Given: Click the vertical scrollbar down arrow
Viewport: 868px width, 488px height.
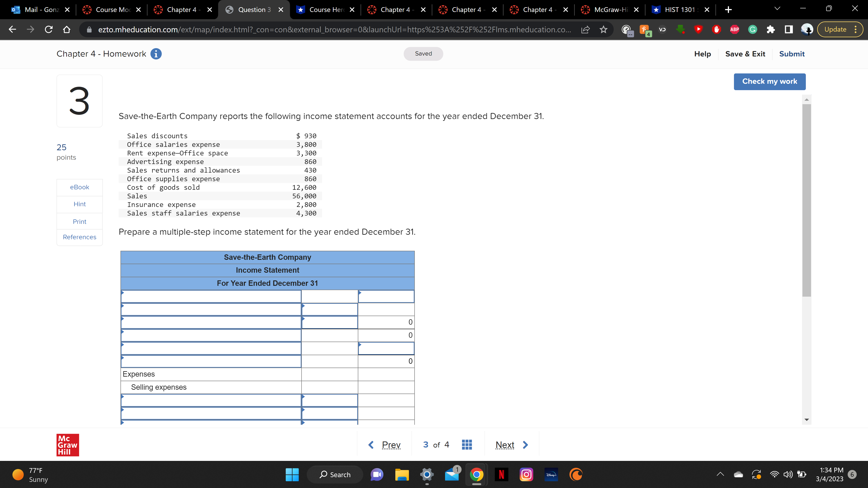Looking at the screenshot, I should tap(806, 420).
